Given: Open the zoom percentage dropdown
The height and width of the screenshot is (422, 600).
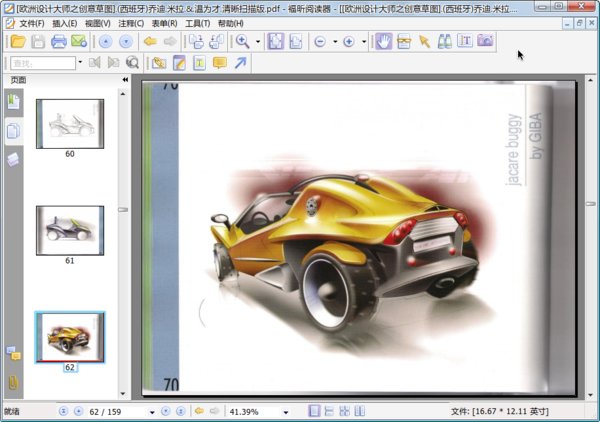Looking at the screenshot, I should point(285,411).
